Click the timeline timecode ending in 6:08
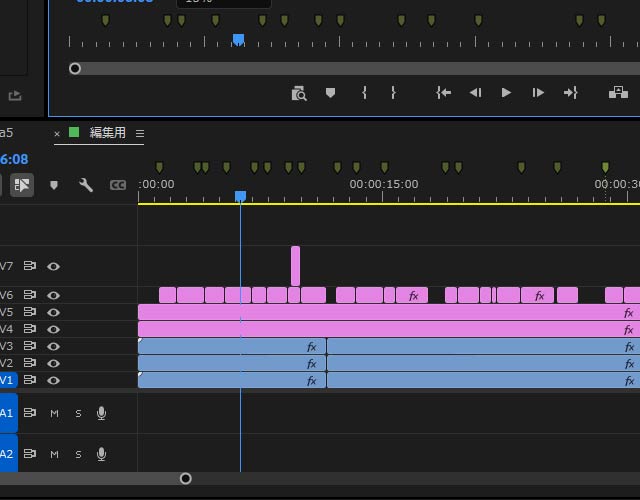The width and height of the screenshot is (640, 500). pos(14,159)
